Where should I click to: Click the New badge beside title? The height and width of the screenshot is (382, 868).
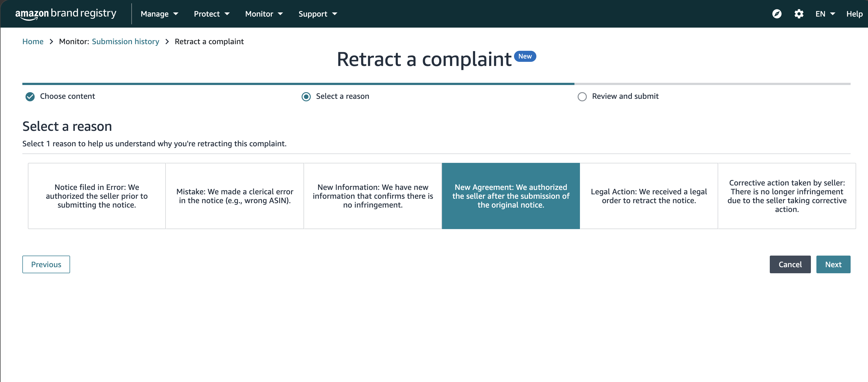(x=525, y=56)
